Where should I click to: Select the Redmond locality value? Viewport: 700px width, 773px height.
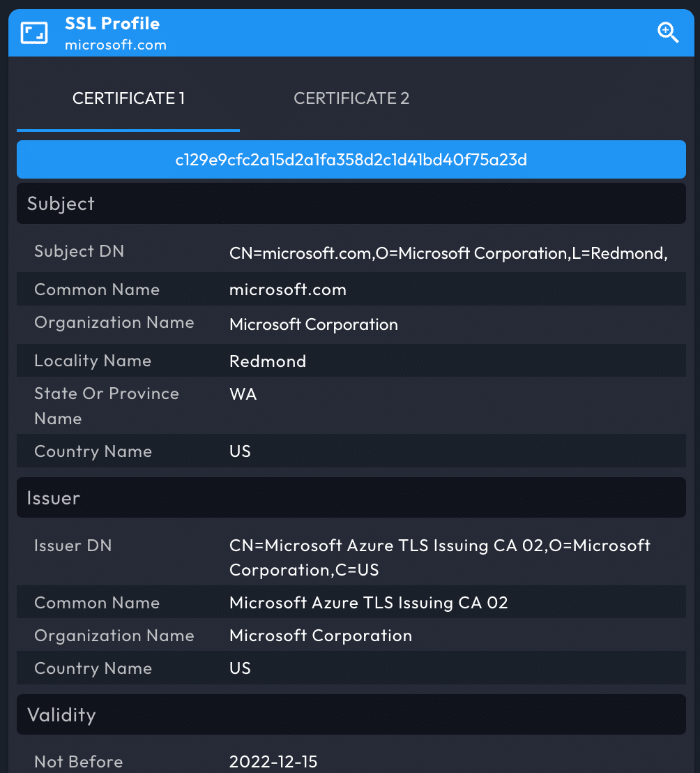coord(268,361)
